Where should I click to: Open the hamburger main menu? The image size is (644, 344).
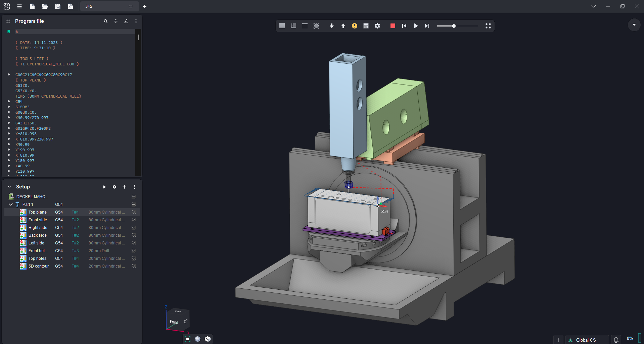[19, 6]
